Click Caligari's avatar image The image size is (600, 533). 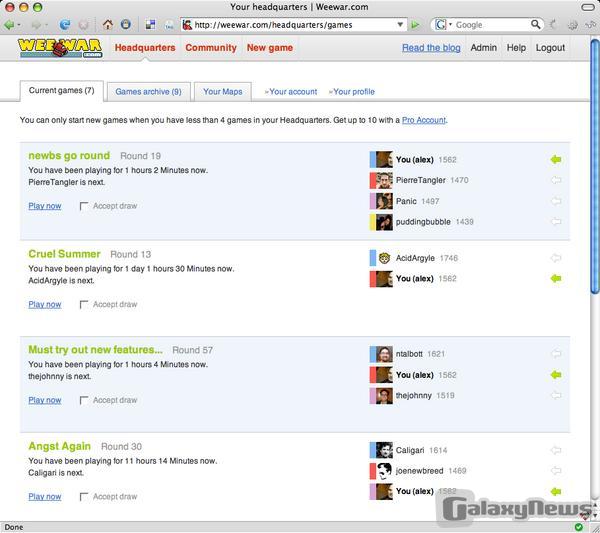pyautogui.click(x=383, y=451)
